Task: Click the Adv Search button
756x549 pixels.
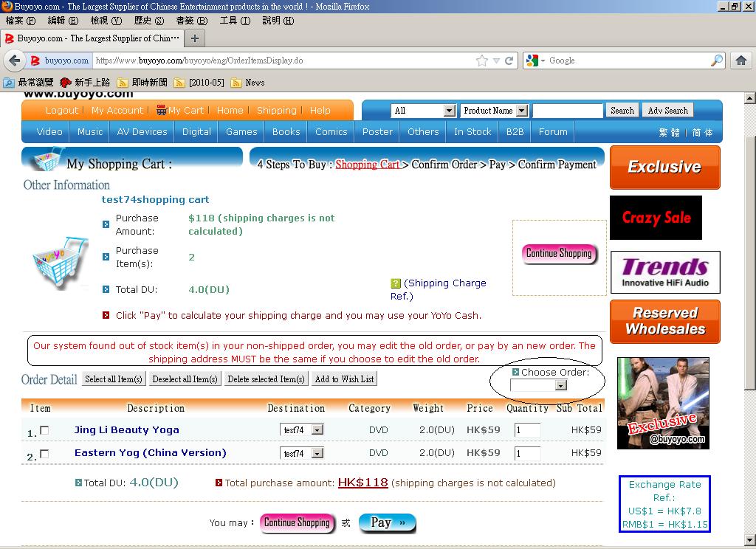Action: [667, 111]
